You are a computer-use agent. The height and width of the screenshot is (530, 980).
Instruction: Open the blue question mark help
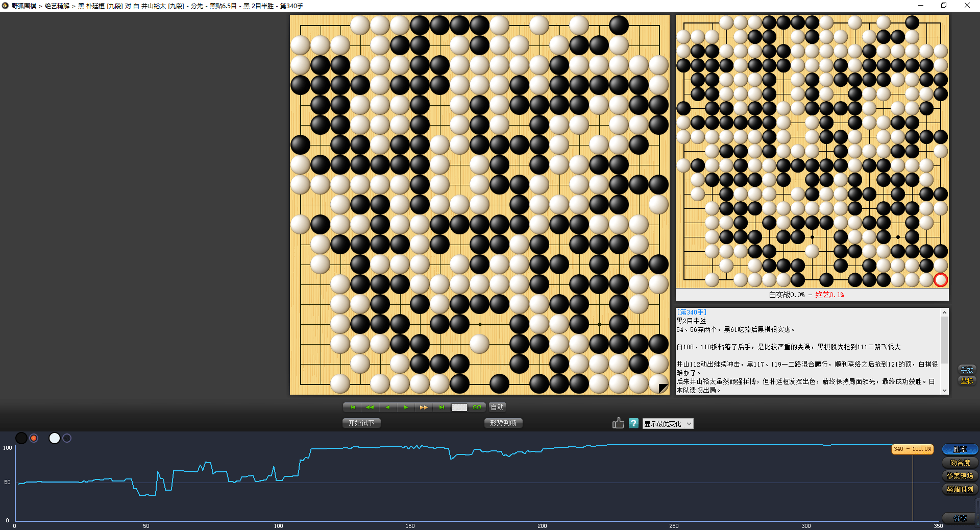pyautogui.click(x=633, y=423)
